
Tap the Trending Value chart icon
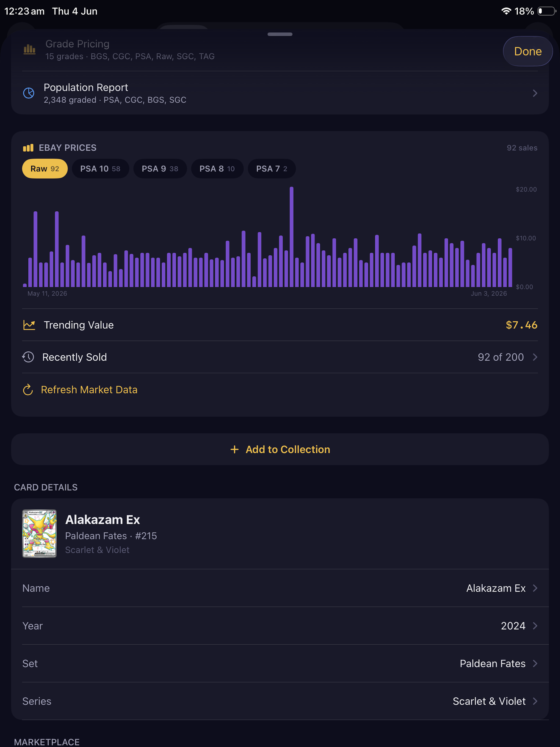coord(29,325)
